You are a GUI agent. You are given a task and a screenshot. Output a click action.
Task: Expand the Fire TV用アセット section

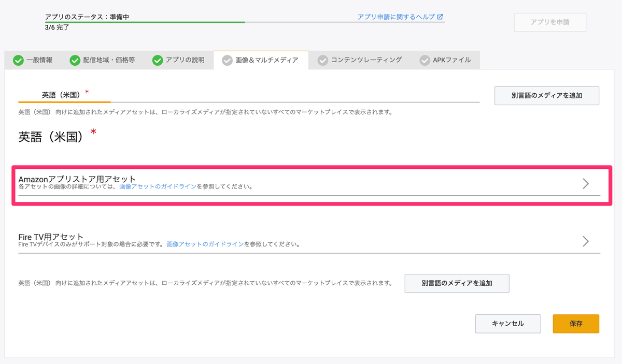585,241
